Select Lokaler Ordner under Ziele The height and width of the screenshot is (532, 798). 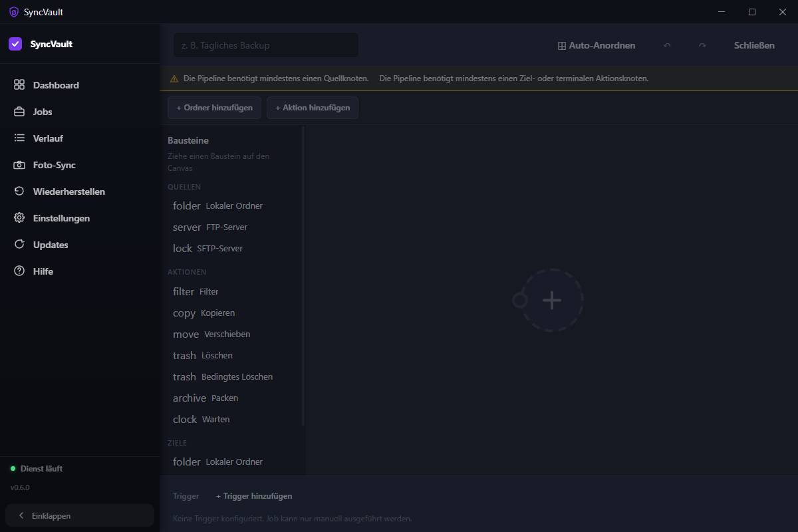click(232, 462)
